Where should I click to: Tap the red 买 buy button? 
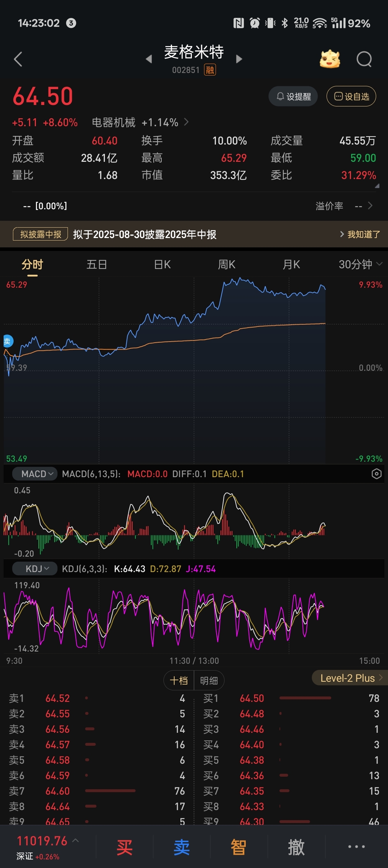tap(125, 848)
